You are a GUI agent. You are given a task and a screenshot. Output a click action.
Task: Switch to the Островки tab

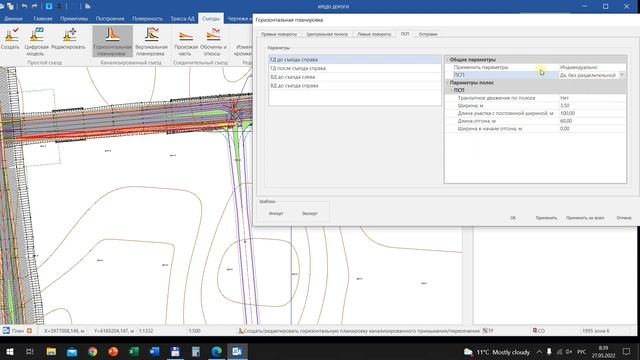point(428,34)
